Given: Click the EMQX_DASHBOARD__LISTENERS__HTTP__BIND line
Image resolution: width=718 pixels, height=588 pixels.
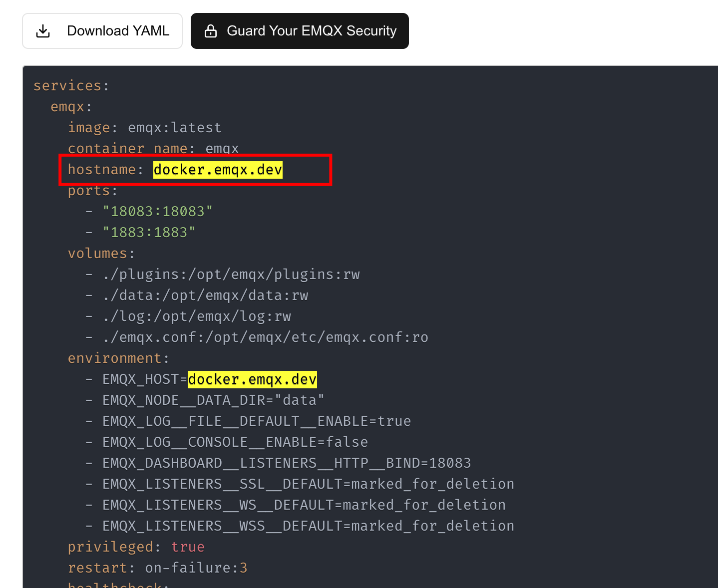Looking at the screenshot, I should click(x=286, y=463).
